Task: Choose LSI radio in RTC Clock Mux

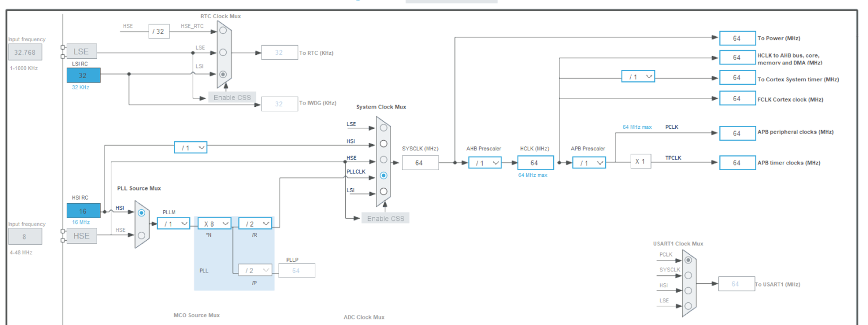Action: click(x=223, y=74)
